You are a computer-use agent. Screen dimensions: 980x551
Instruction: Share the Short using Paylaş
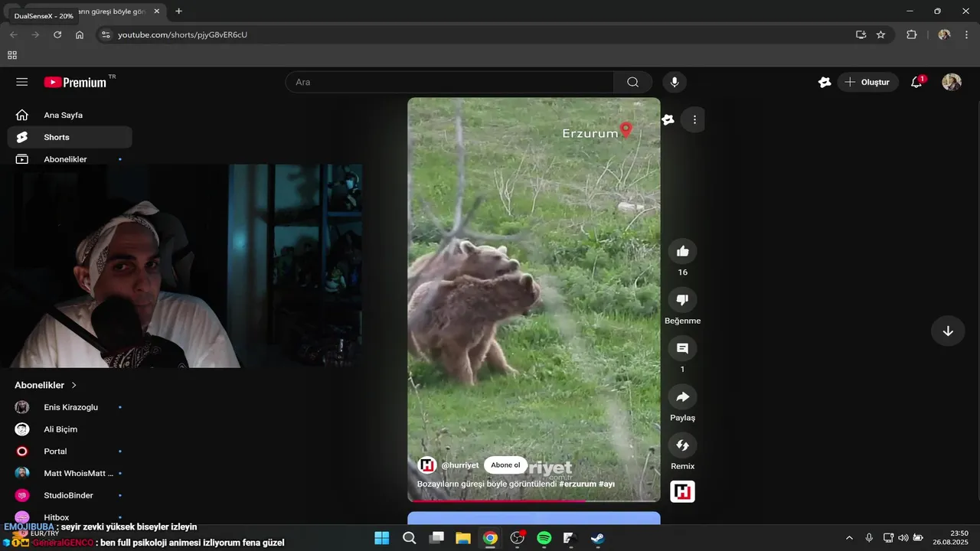683,396
